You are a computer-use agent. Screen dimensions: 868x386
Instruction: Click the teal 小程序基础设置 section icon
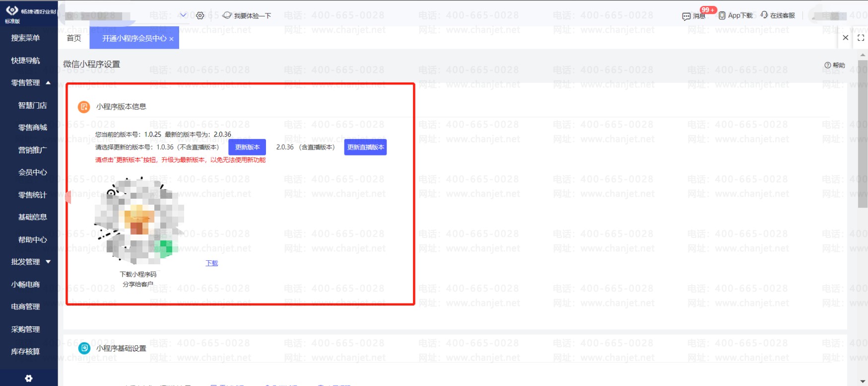84,348
